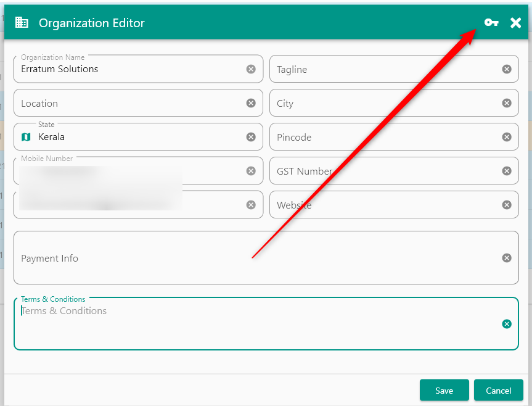Click the Organization Editor title text
Screen dimensions: 532x406
click(x=92, y=23)
